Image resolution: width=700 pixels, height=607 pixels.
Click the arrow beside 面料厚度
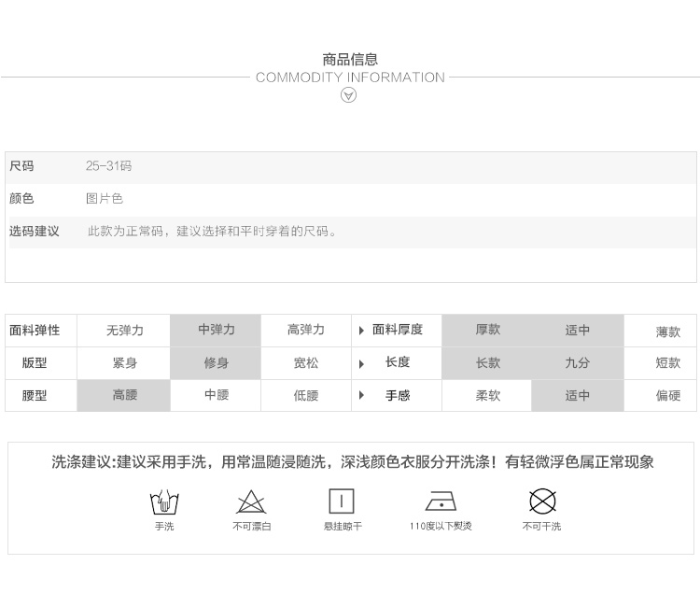point(362,331)
